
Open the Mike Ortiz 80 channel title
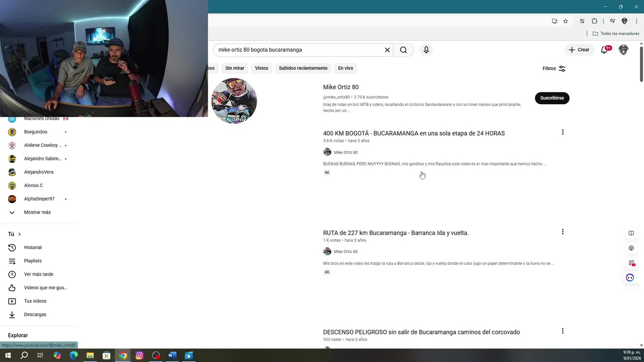(x=341, y=87)
